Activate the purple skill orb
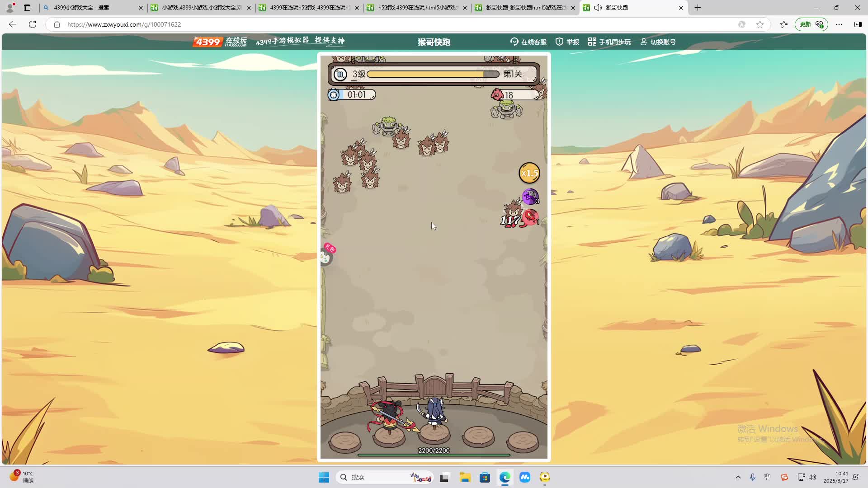 tap(530, 197)
